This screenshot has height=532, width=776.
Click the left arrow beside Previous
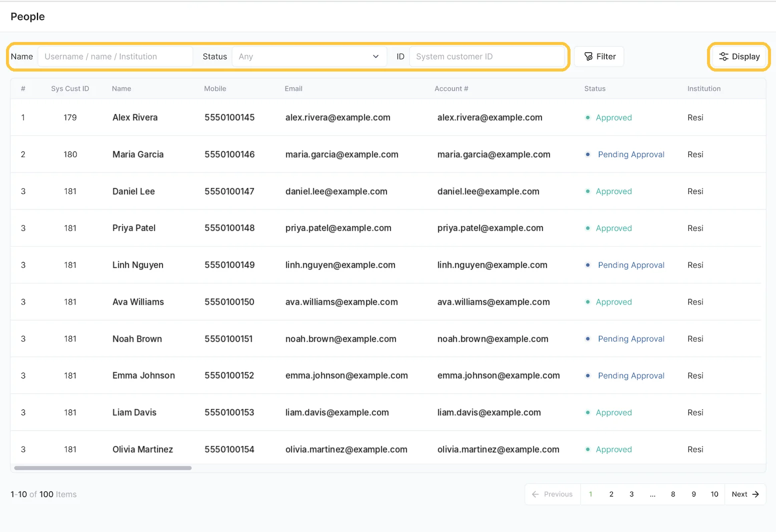(535, 494)
